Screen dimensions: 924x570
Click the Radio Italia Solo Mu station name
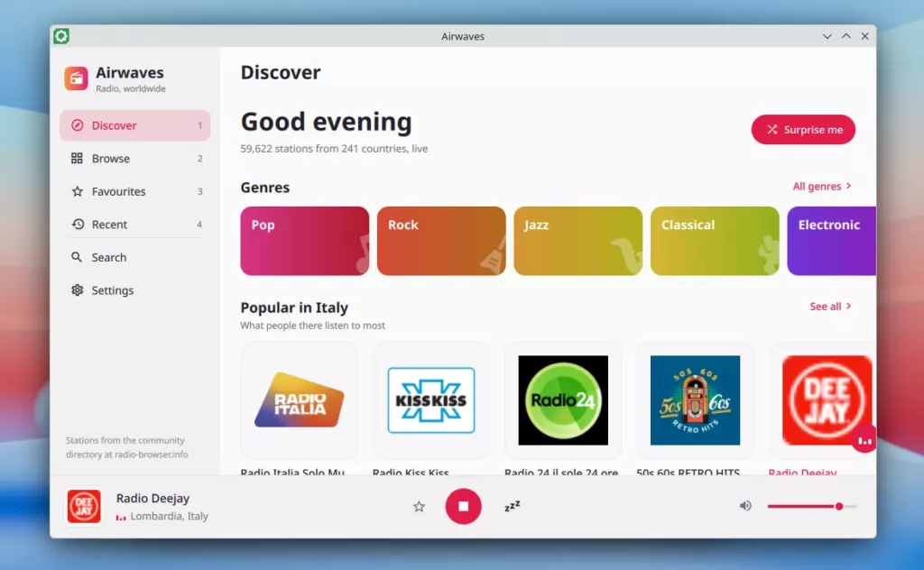(292, 473)
